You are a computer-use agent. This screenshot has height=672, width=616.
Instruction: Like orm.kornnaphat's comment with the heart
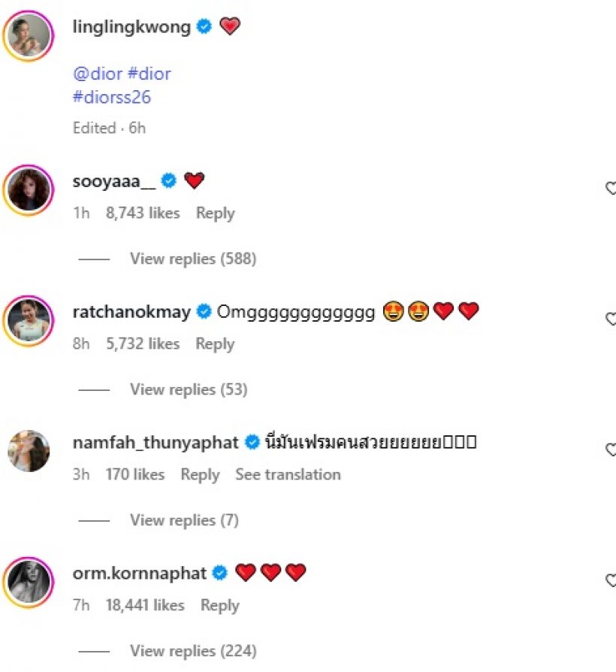click(611, 581)
